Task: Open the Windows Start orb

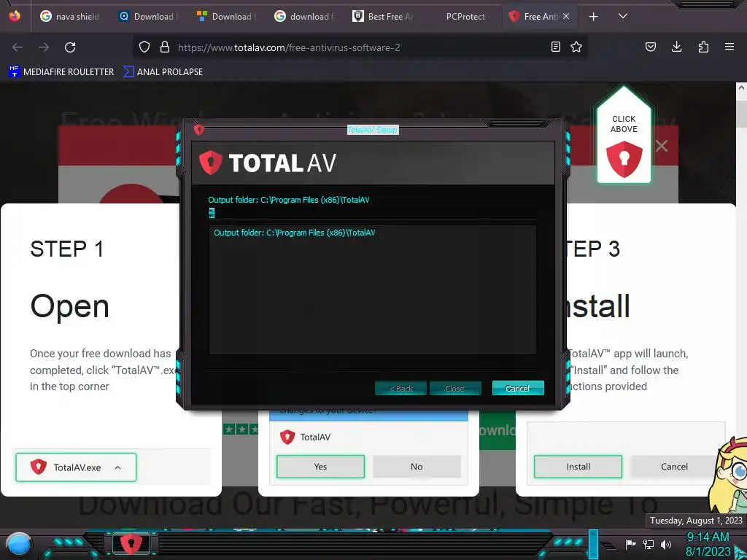Action: point(18,544)
